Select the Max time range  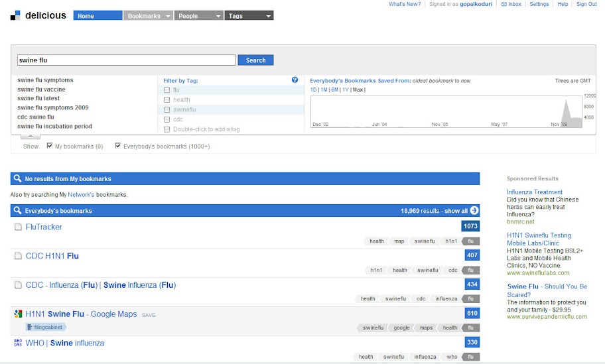358,90
